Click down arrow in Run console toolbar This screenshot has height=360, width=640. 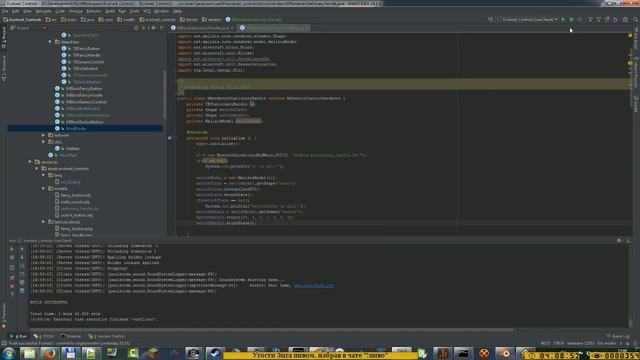tap(22, 258)
